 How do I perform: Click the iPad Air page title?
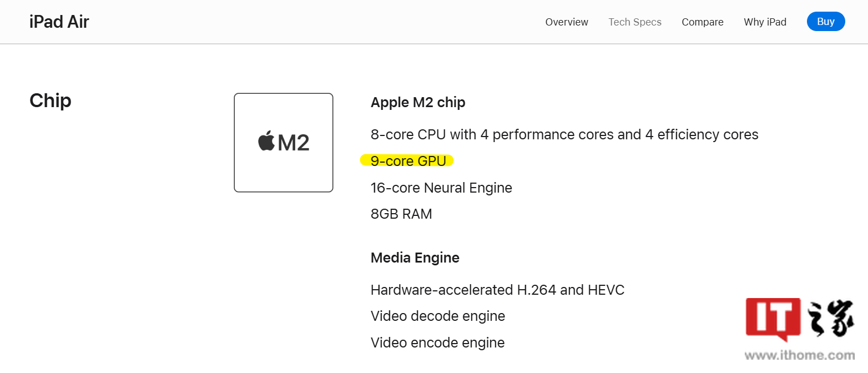point(59,22)
